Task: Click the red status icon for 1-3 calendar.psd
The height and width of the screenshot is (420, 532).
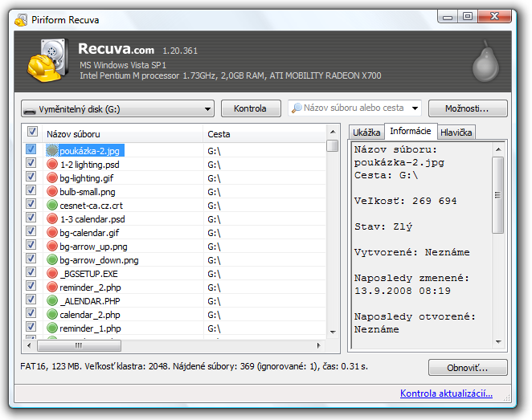Action: coord(52,219)
